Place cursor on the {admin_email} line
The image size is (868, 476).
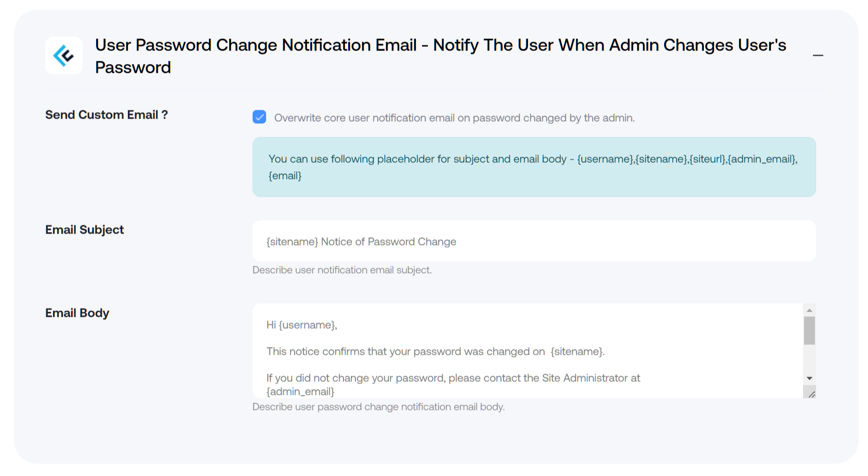[x=300, y=391]
